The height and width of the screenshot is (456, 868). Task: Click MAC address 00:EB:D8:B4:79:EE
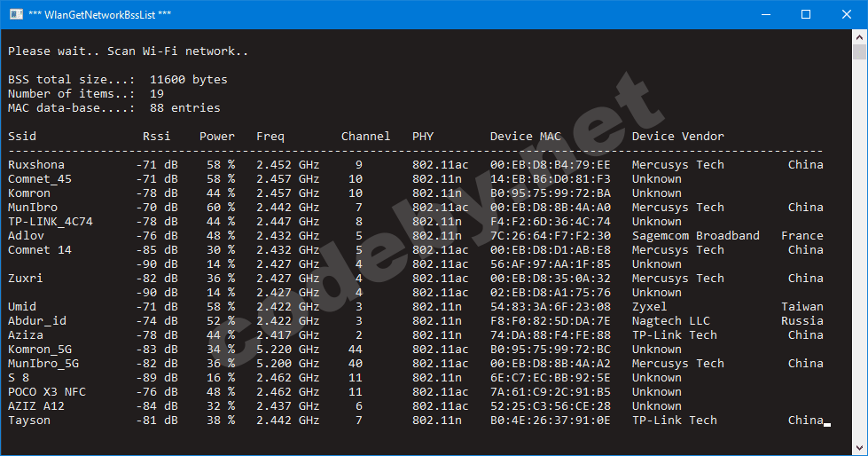[551, 164]
